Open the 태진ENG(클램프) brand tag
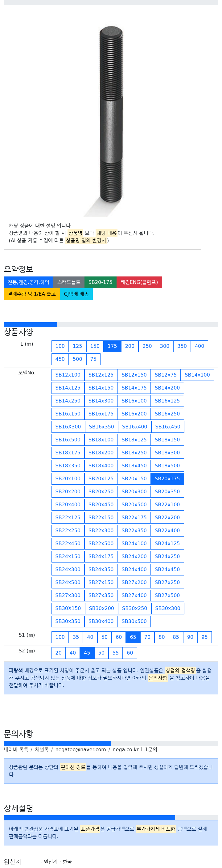The image size is (222, 868). [x=139, y=282]
